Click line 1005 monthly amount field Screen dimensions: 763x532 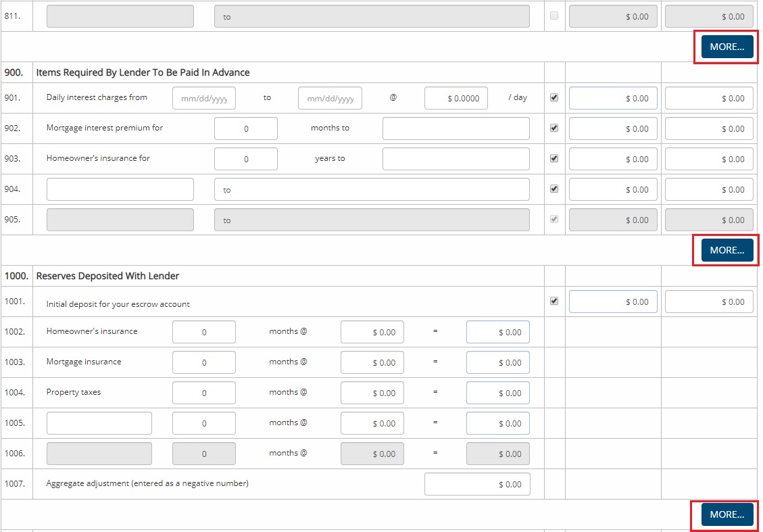point(372,423)
